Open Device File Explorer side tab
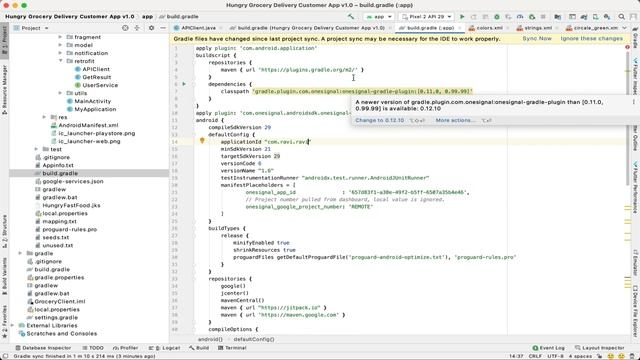This screenshot has width=640, height=360. pyautogui.click(x=635, y=311)
